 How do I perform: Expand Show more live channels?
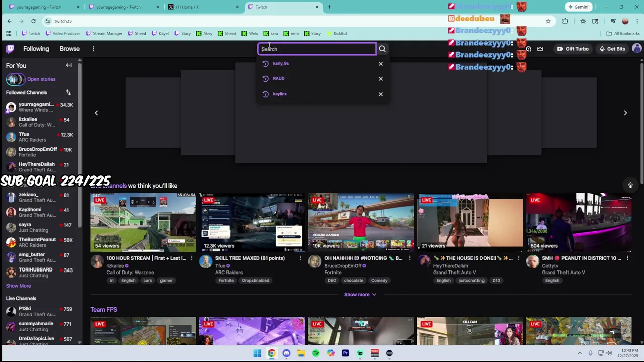point(360,295)
